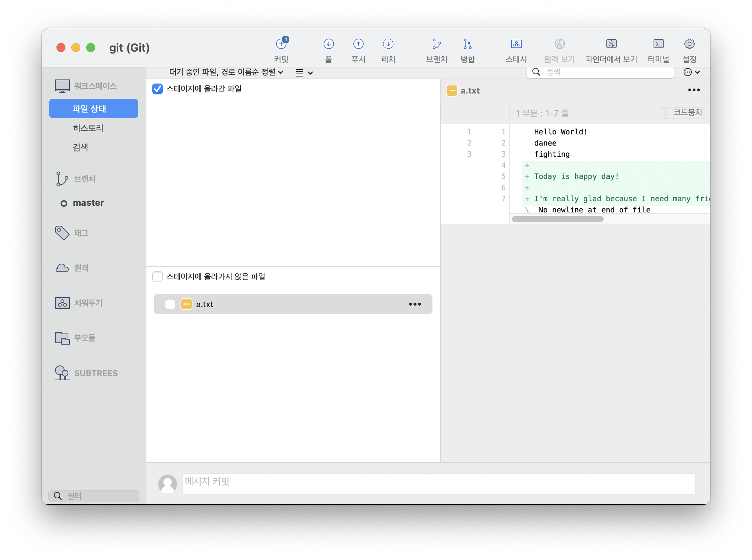Select History (히스토리) in the sidebar
This screenshot has width=752, height=560.
(x=88, y=128)
